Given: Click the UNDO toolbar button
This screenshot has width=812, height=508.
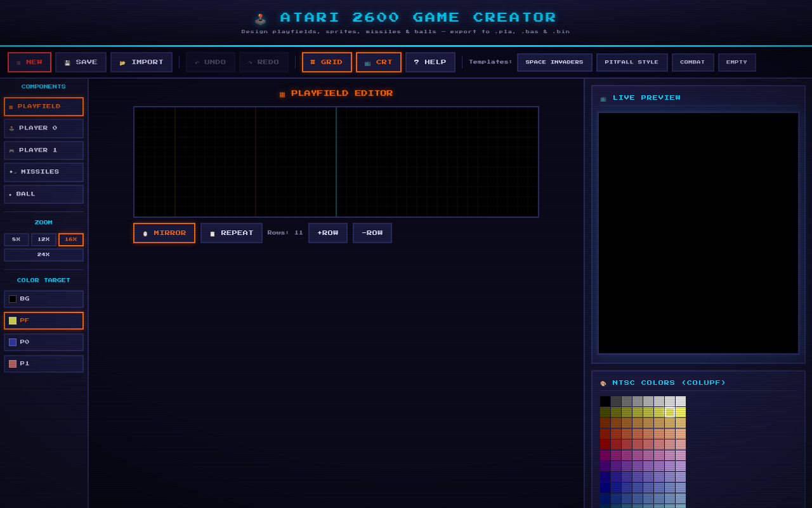Looking at the screenshot, I should click(211, 62).
